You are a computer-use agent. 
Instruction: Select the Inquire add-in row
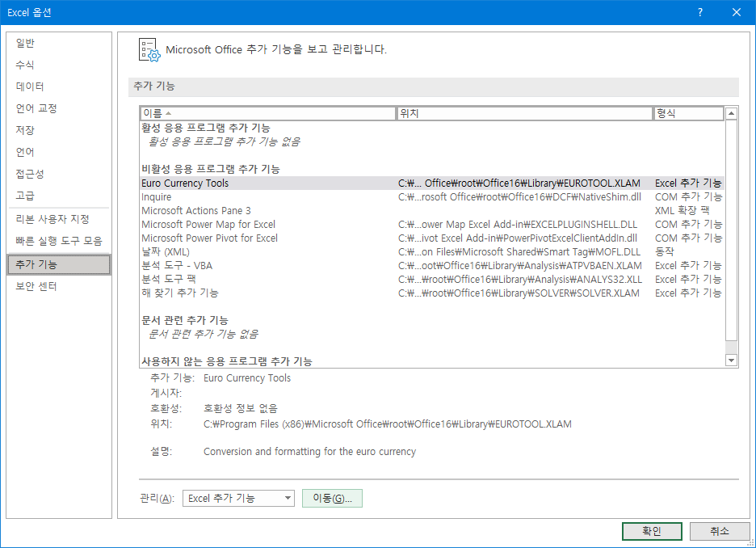tap(432, 197)
